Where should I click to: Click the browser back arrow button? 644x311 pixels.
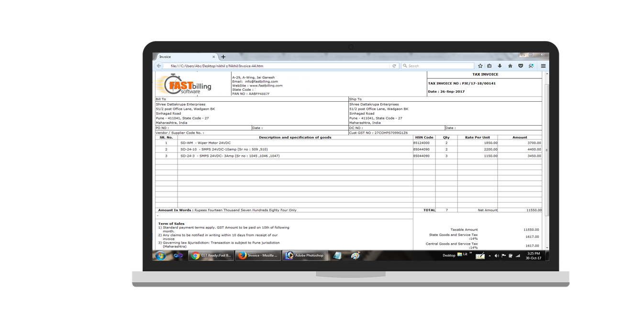pyautogui.click(x=159, y=66)
